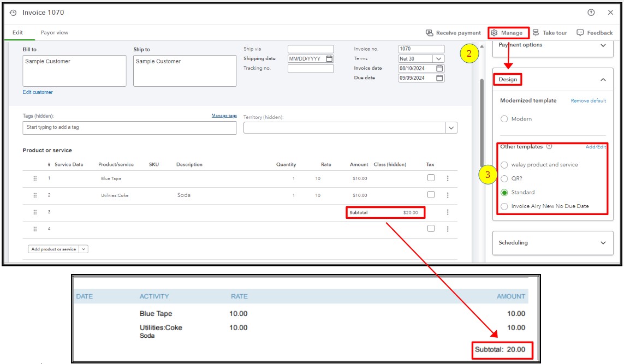
Task: Select the QR? template option
Action: click(x=503, y=179)
